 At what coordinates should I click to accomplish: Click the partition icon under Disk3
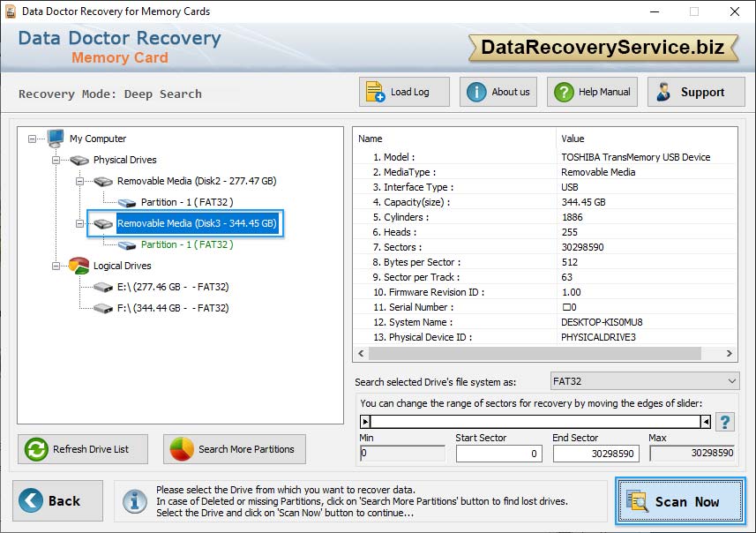coord(127,245)
